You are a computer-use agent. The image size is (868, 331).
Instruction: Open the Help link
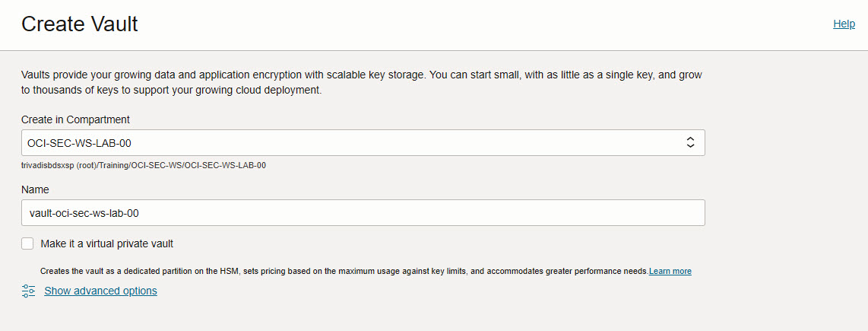click(x=844, y=24)
